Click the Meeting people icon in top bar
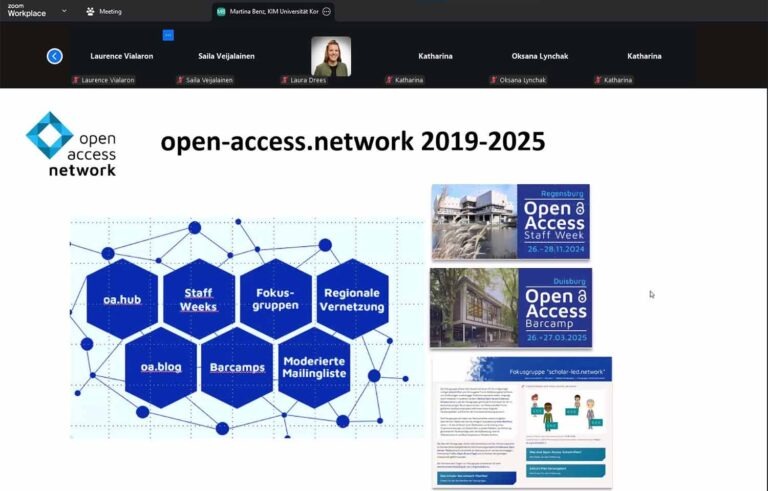The width and height of the screenshot is (768, 491). pos(90,12)
